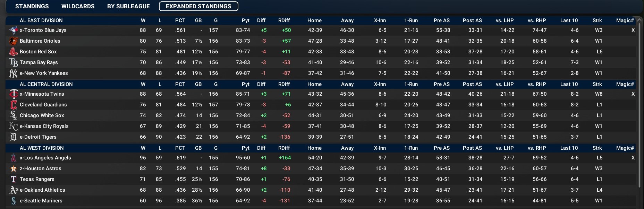Screen dimensions: 644x209
Task: Click the Boston Red Sox logo icon
Action: click(13, 52)
